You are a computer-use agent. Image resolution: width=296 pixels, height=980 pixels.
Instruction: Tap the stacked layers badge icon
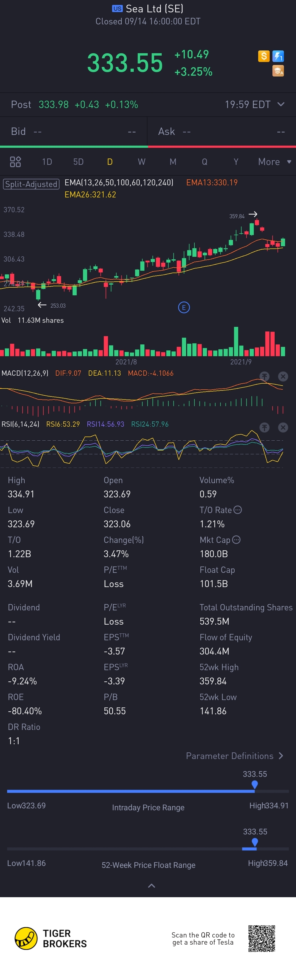pyautogui.click(x=278, y=71)
